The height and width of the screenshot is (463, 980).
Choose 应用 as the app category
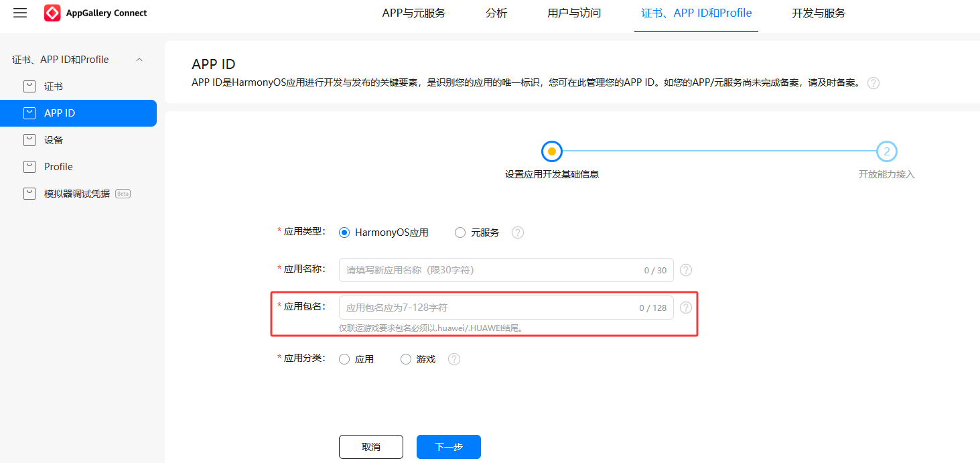tap(344, 359)
